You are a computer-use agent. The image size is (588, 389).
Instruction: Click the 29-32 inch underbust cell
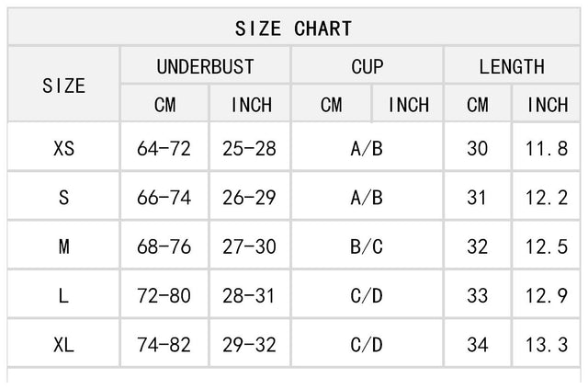click(x=250, y=346)
